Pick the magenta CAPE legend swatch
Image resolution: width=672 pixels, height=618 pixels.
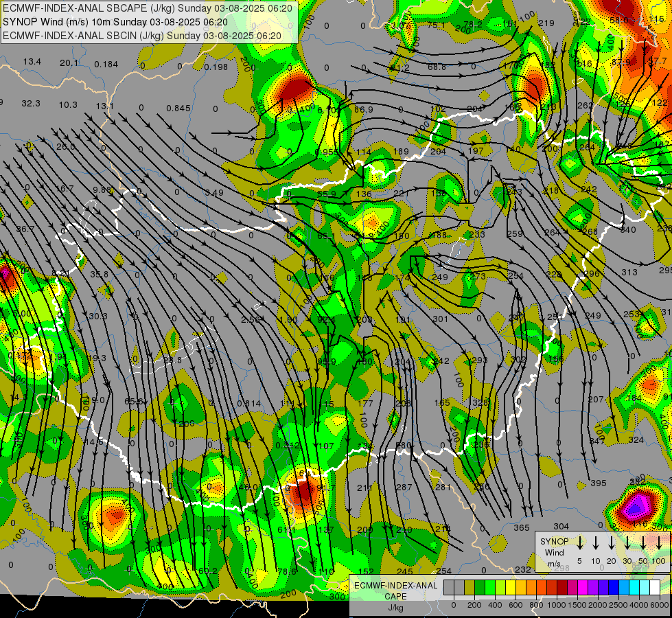coord(583,588)
